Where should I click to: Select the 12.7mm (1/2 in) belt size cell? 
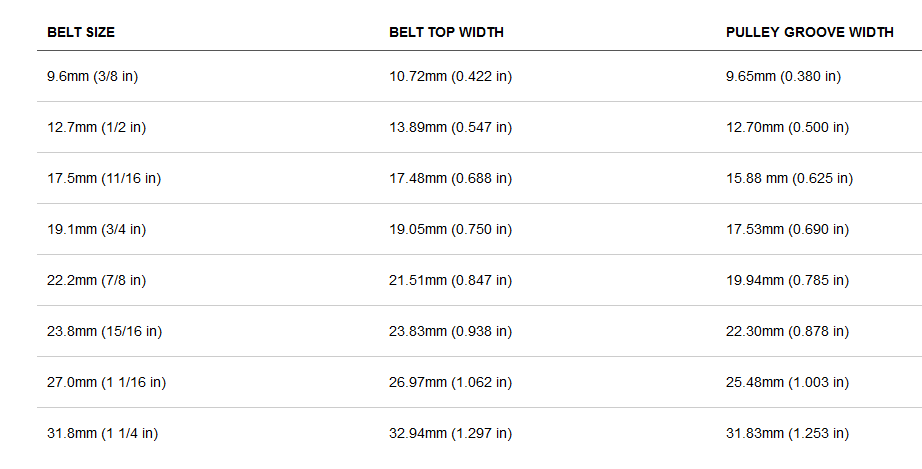[x=96, y=128]
